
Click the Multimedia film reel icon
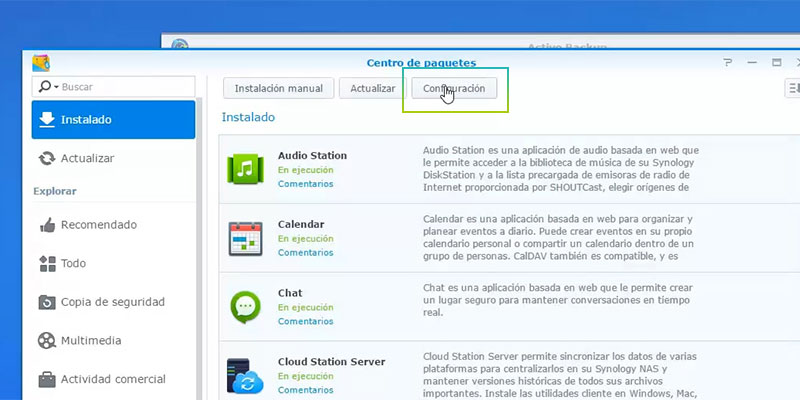pyautogui.click(x=47, y=340)
